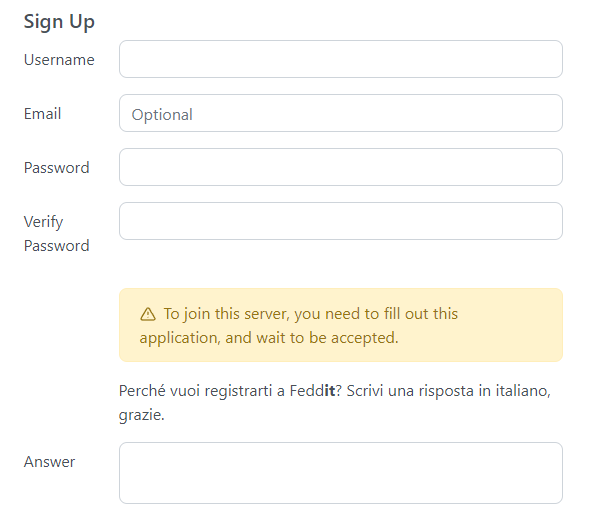This screenshot has height=516, width=594.
Task: Click the Answer label
Action: [x=49, y=462]
